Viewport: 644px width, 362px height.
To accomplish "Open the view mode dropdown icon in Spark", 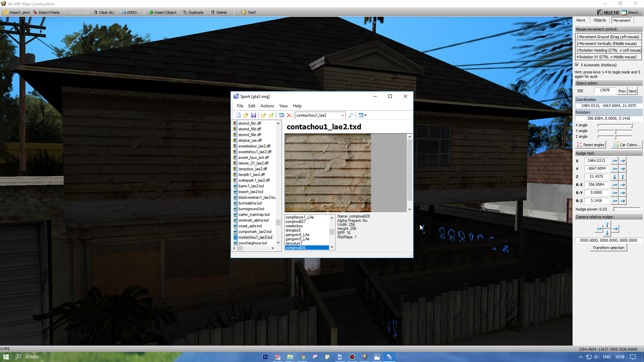I will click(x=362, y=116).
